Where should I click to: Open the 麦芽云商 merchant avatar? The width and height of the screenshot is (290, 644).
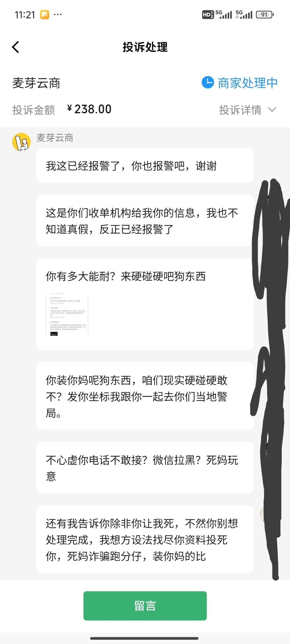(x=21, y=142)
